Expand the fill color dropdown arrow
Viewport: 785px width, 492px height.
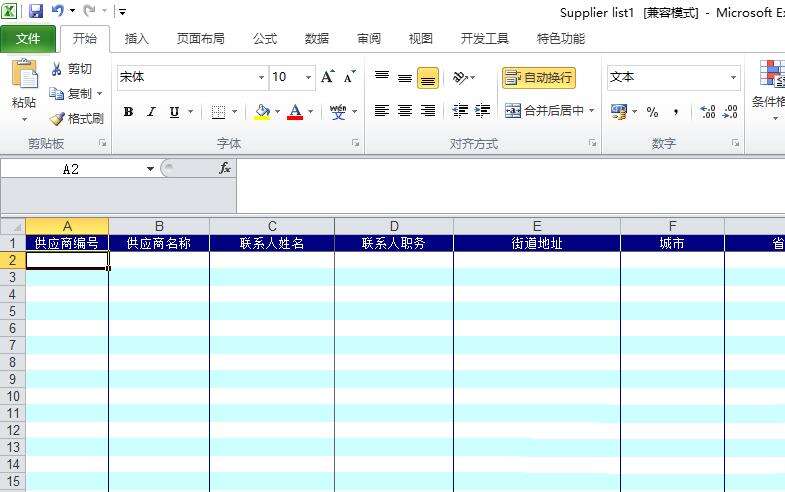click(x=277, y=112)
